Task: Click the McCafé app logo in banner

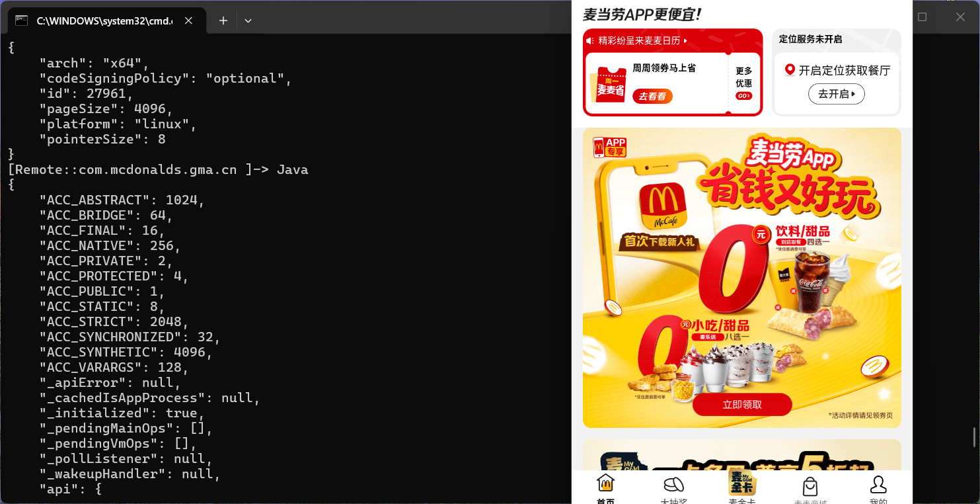Action: [x=663, y=206]
